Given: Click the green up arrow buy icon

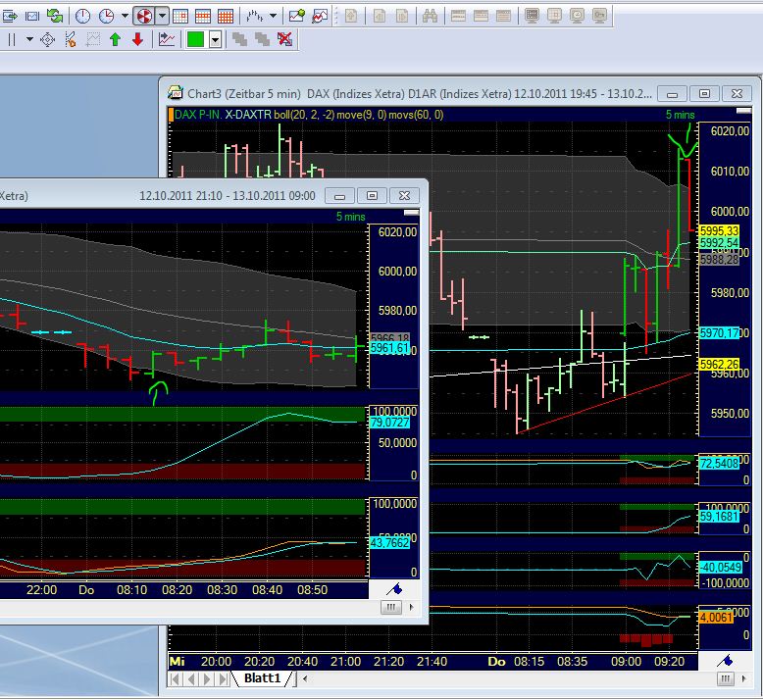Looking at the screenshot, I should [x=115, y=39].
